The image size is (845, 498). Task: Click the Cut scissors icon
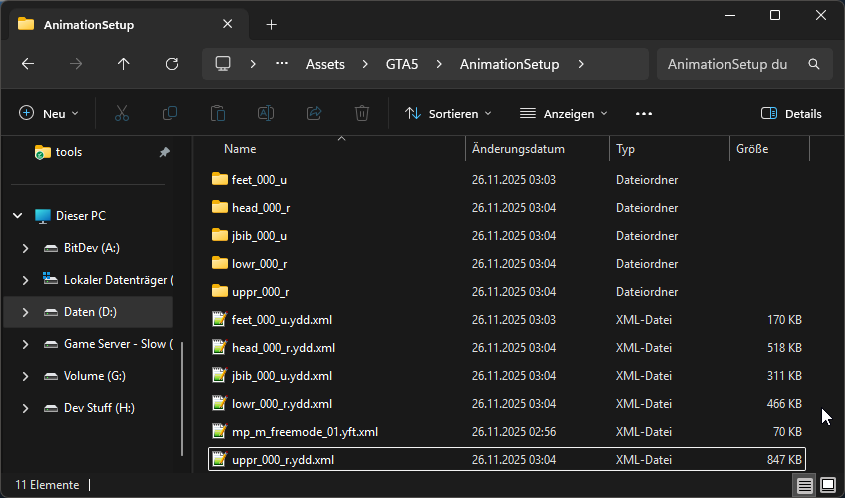point(122,114)
